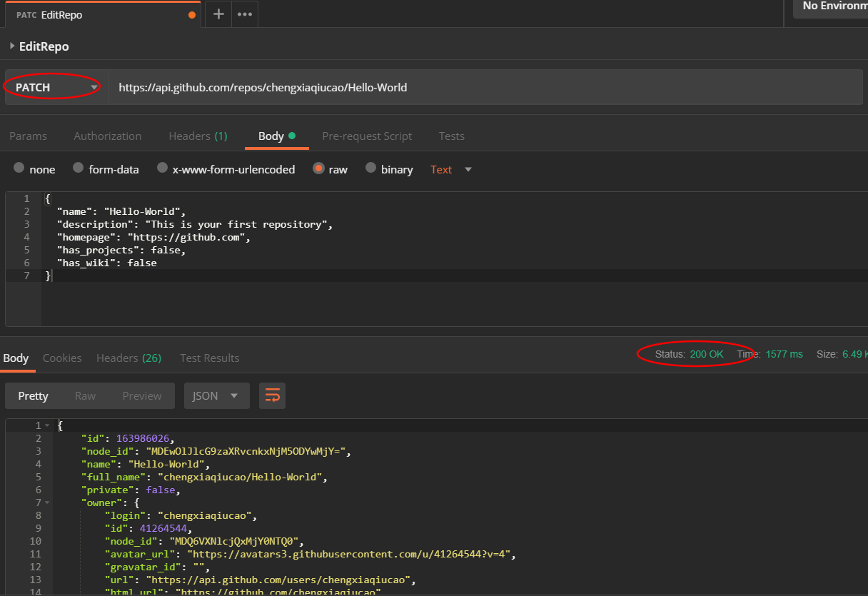Click the avatar_url link in response
The height and width of the screenshot is (596, 868).
pyautogui.click(x=350, y=554)
